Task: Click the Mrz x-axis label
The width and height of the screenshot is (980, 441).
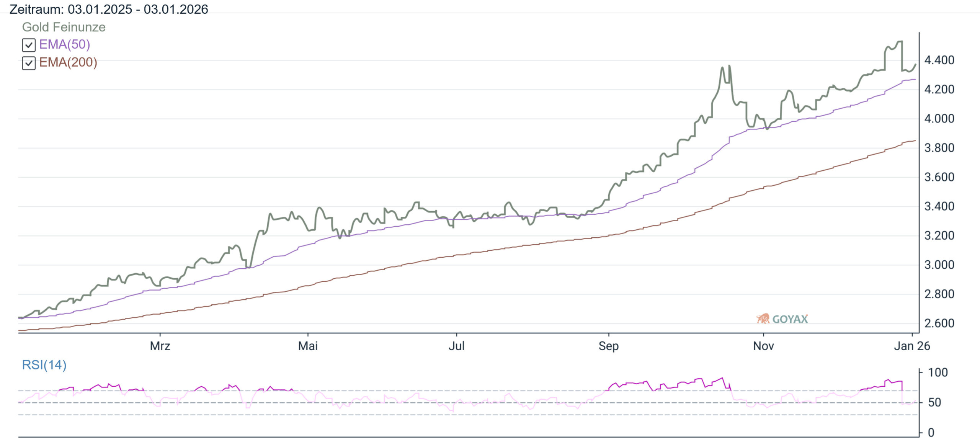Action: point(160,346)
